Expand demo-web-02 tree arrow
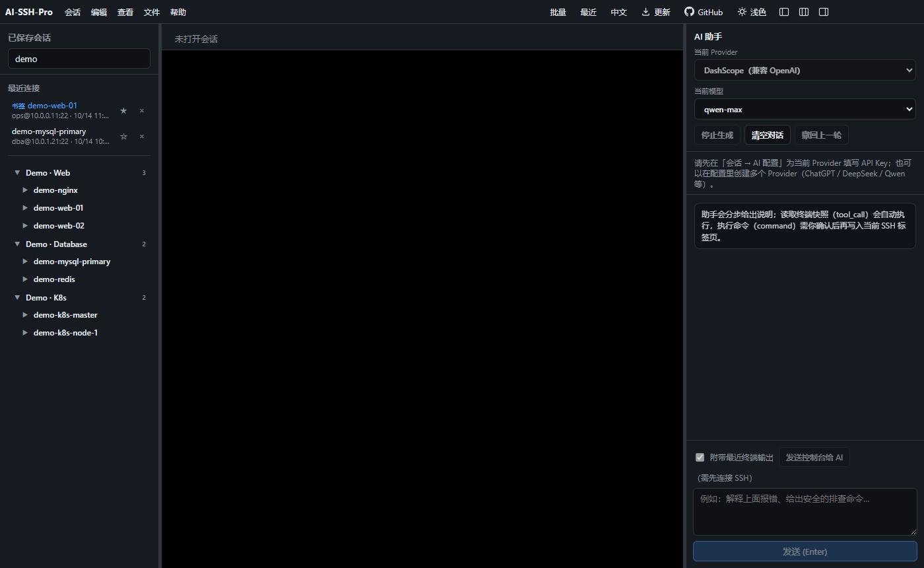The width and height of the screenshot is (924, 568). 25,226
